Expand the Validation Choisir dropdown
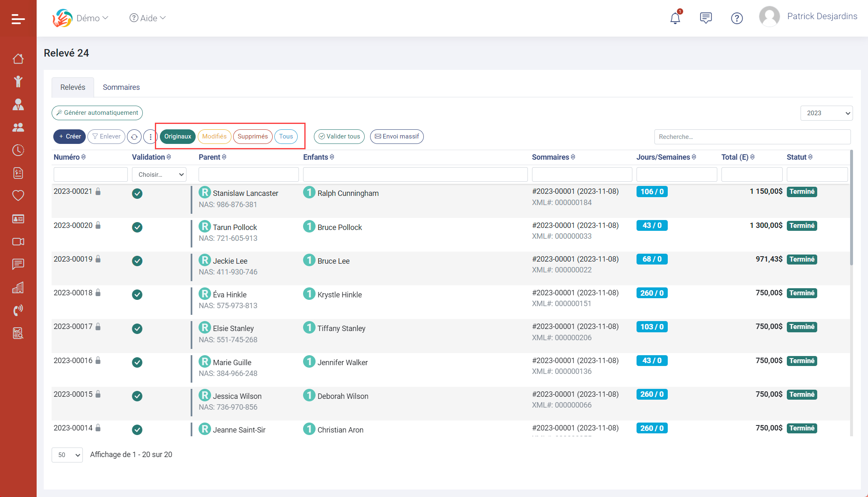The width and height of the screenshot is (868, 497). (159, 175)
